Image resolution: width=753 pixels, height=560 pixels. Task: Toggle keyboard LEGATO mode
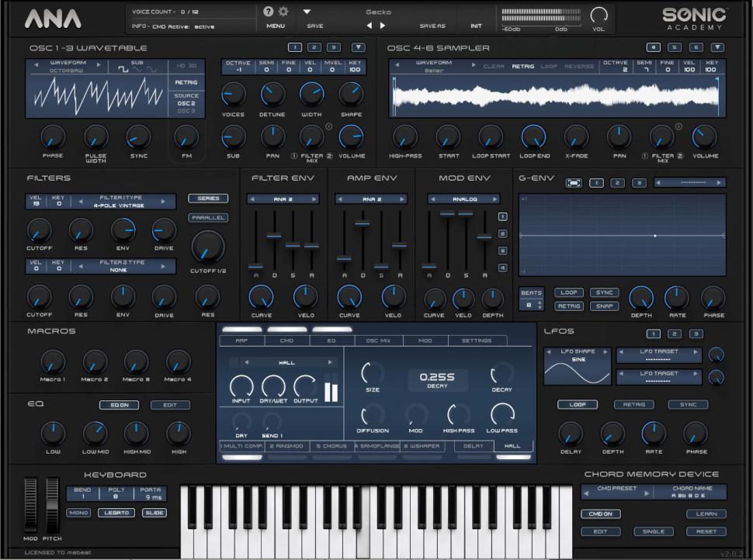[116, 513]
